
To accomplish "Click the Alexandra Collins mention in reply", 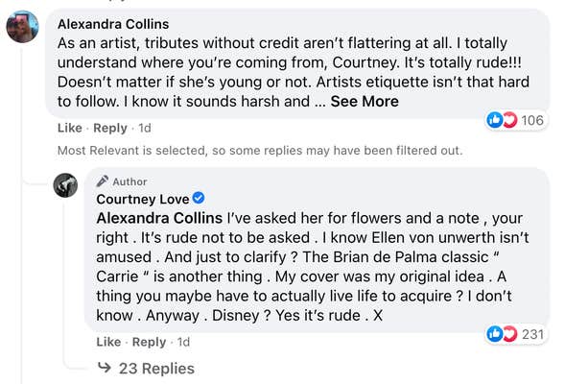I will click(x=158, y=219).
